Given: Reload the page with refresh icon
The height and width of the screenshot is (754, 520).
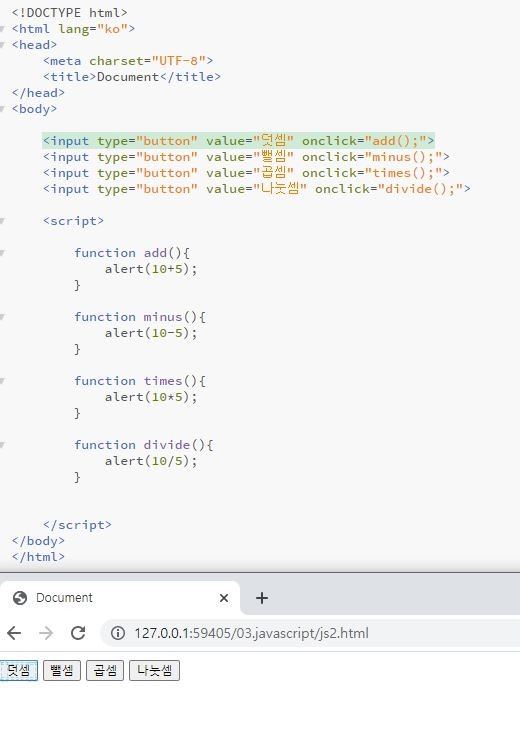Looking at the screenshot, I should [x=78, y=633].
